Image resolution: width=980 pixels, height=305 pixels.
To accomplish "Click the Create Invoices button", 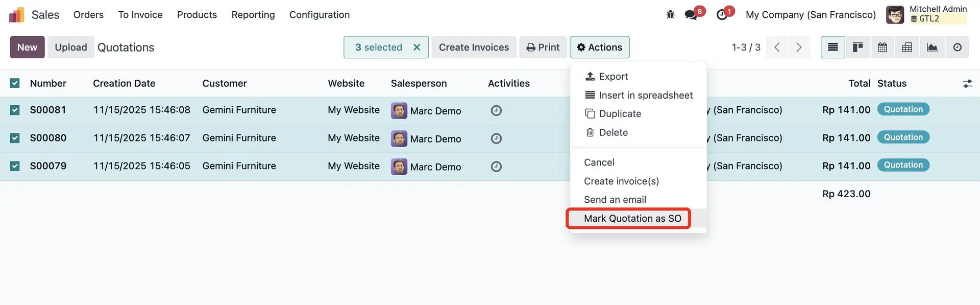I will click(x=474, y=48).
